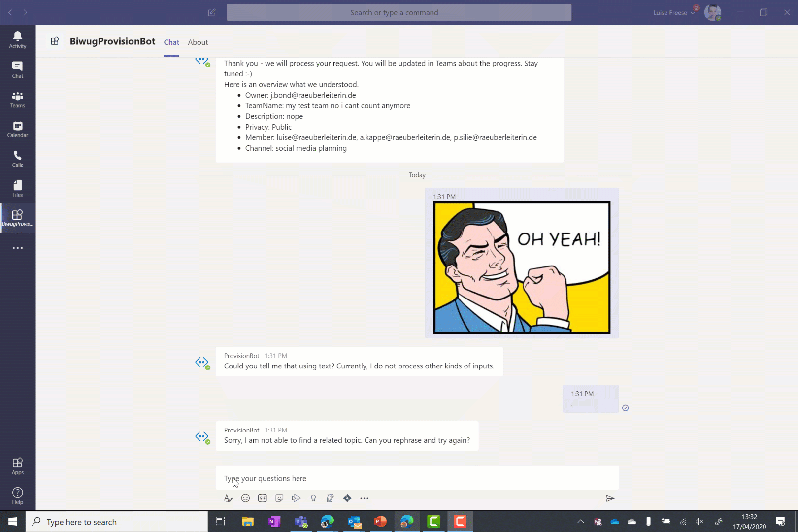The image size is (798, 532).
Task: Open the Apps store in sidebar
Action: (18, 465)
